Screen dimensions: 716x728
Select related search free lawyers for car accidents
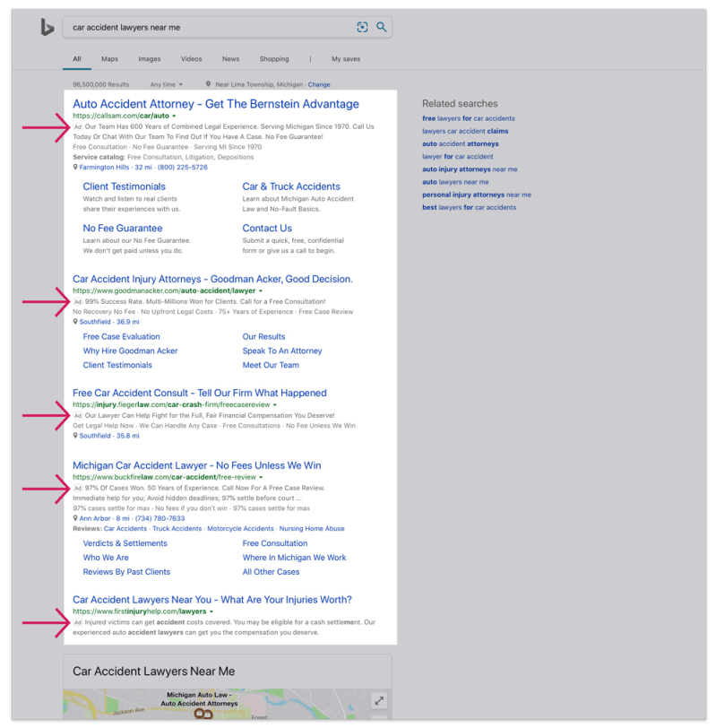(468, 118)
